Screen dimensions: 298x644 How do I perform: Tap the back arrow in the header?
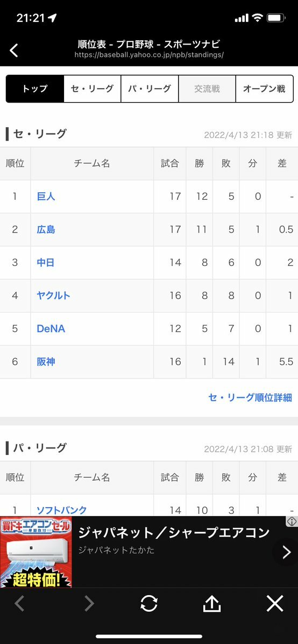(14, 50)
